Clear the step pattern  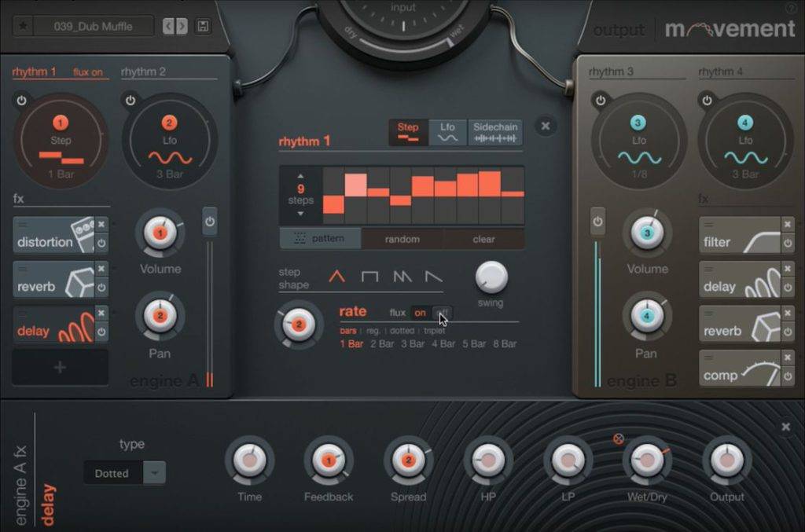(x=483, y=239)
